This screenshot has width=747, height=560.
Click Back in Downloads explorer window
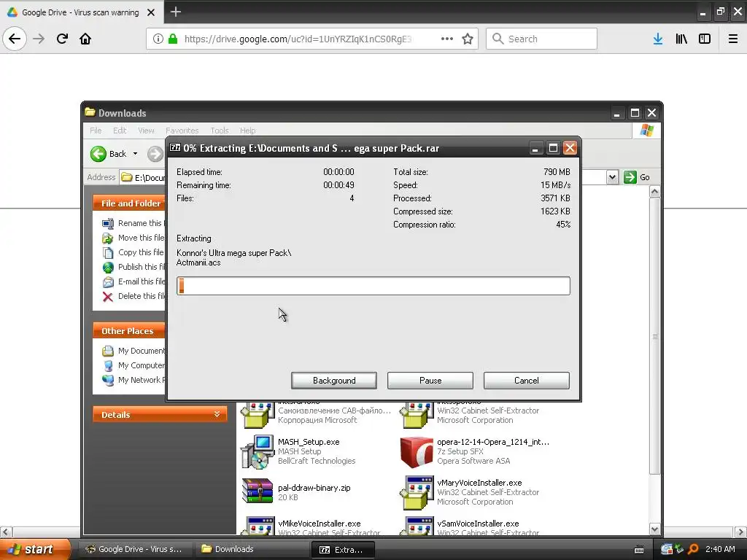pos(109,154)
